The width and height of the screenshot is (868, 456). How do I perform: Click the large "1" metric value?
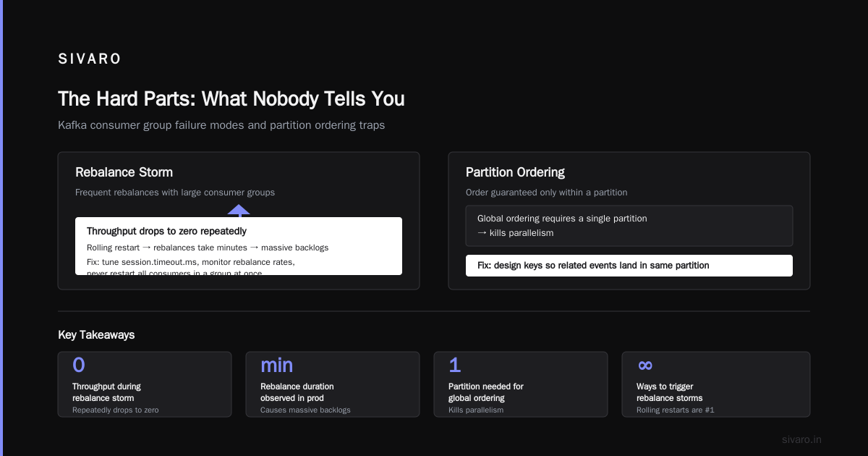[x=454, y=366]
